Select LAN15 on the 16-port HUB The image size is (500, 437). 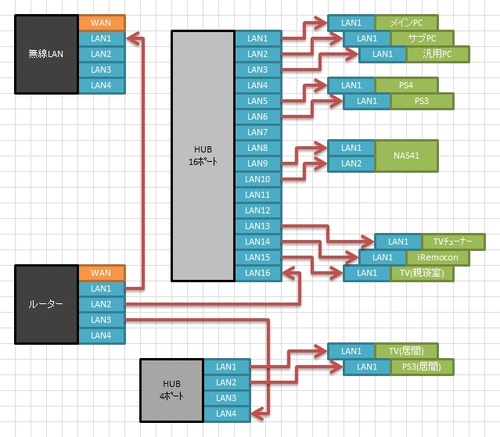258,257
